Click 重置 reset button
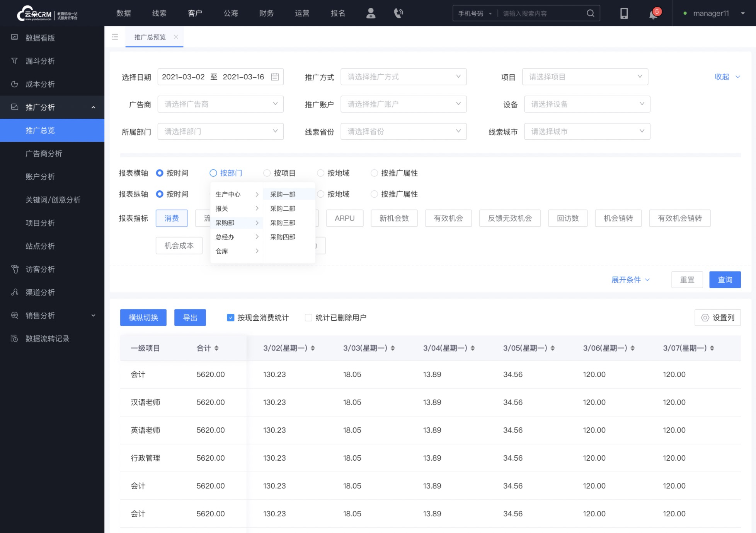The height and width of the screenshot is (533, 756). [x=688, y=280]
